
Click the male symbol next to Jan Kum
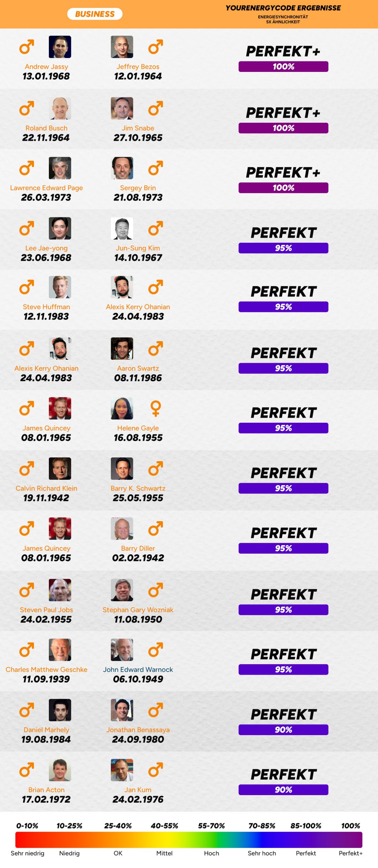click(x=155, y=770)
